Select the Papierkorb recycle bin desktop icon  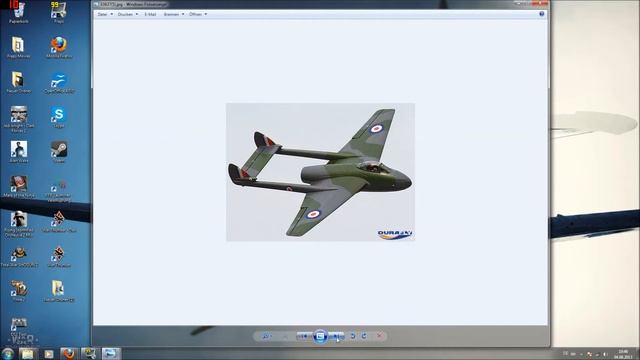(x=18, y=13)
